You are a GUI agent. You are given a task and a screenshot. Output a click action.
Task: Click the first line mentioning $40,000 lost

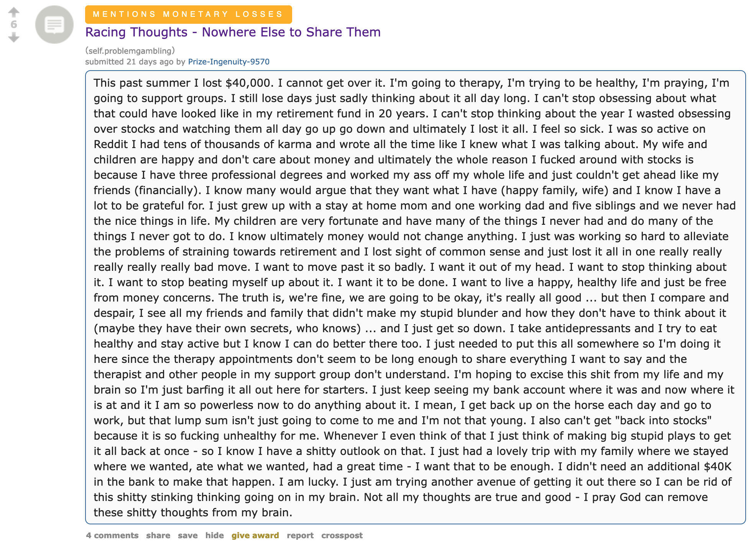tap(411, 83)
